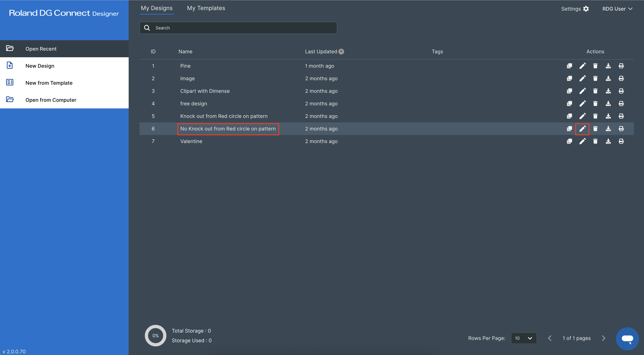Duplicate the Valentine design
Image resolution: width=644 pixels, height=355 pixels.
pyautogui.click(x=569, y=141)
